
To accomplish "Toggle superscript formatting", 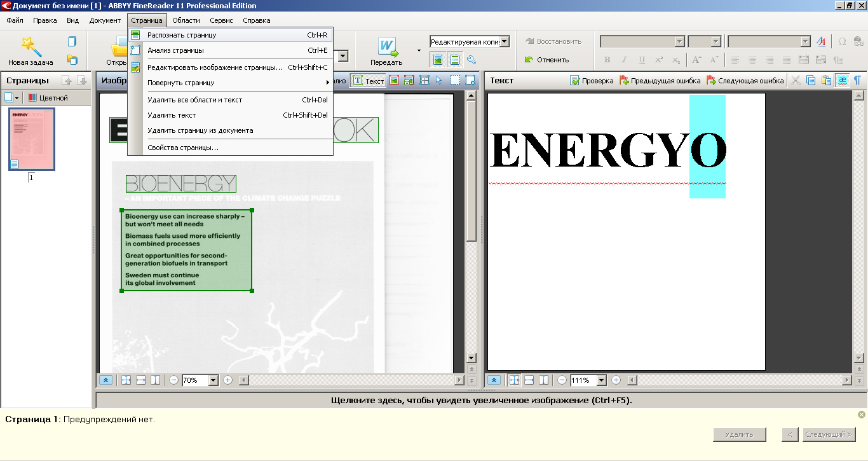I will coord(659,60).
